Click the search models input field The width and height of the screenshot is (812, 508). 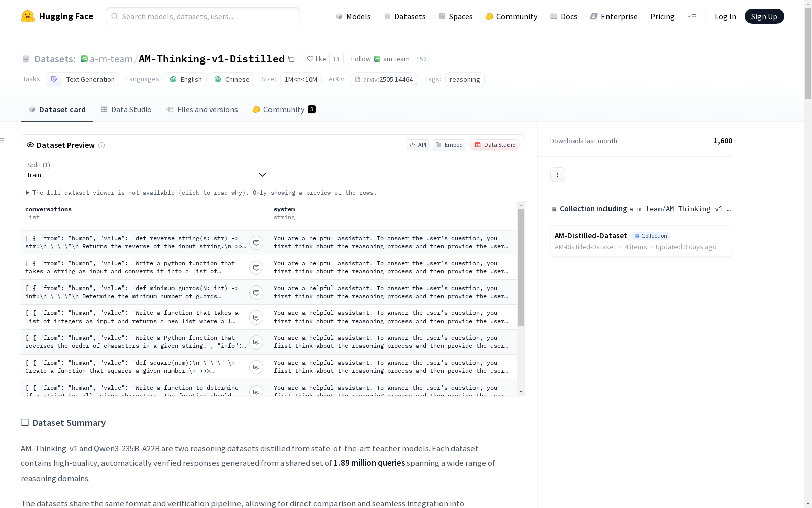(203, 16)
